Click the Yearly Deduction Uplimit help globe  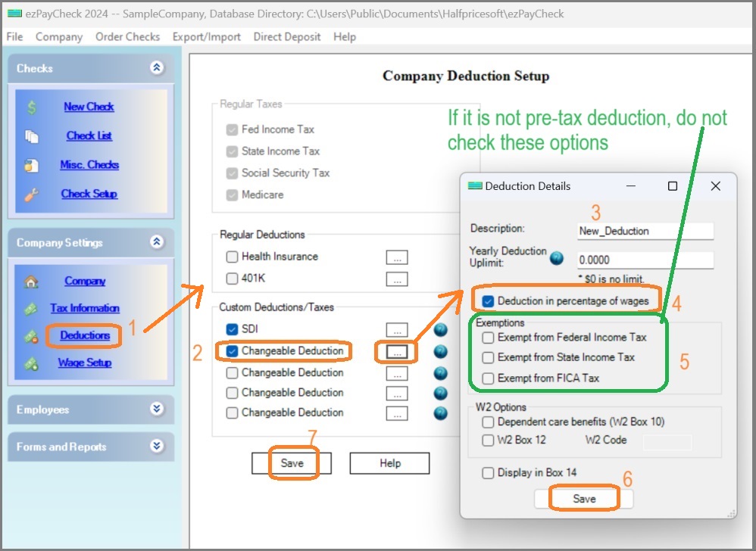557,257
